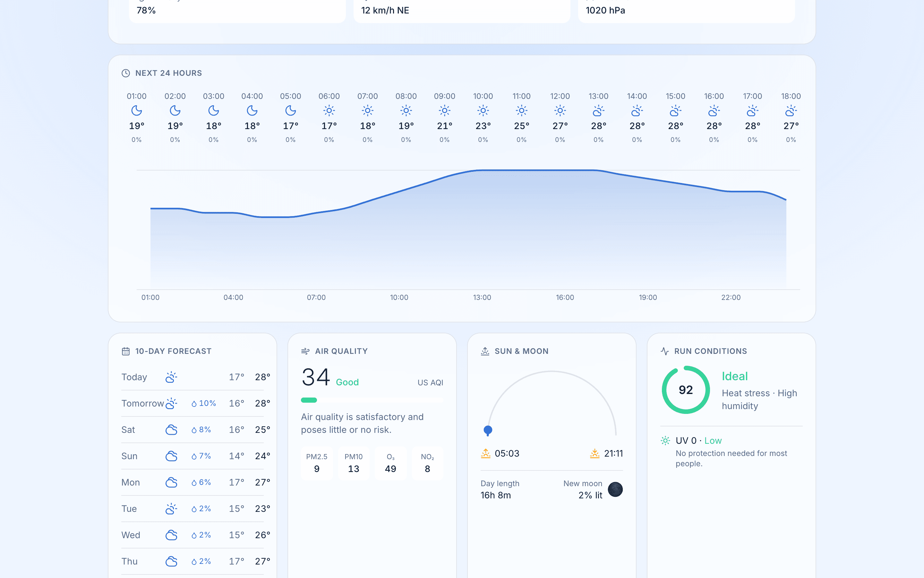The width and height of the screenshot is (924, 578).
Task: Open the PM2.5 pollutant tile
Action: pyautogui.click(x=317, y=463)
